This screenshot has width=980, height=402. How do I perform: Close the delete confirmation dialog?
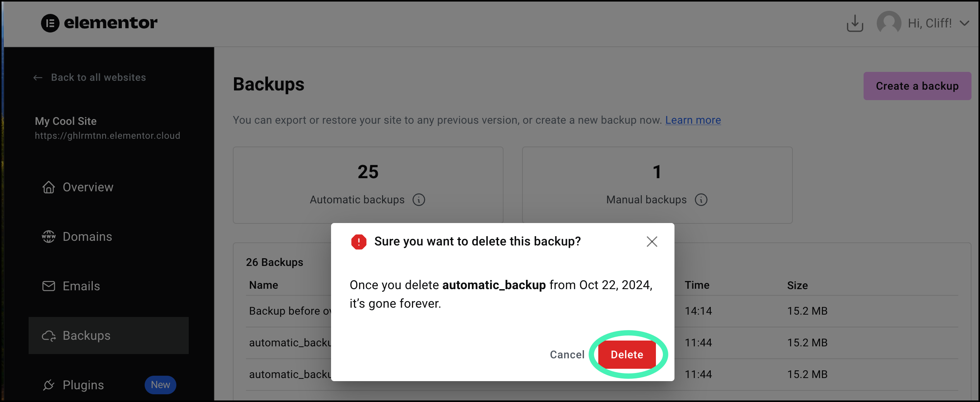point(652,242)
